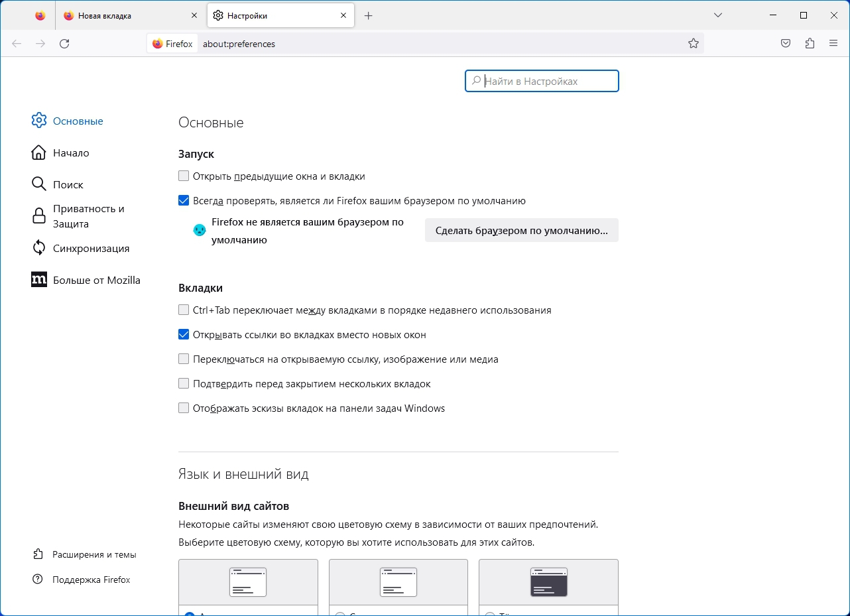Open a new tab with the plus button
Image resolution: width=850 pixels, height=616 pixels.
tap(369, 16)
